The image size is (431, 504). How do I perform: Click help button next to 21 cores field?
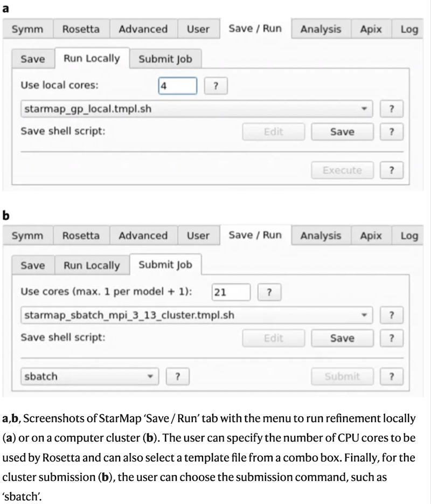pyautogui.click(x=269, y=292)
